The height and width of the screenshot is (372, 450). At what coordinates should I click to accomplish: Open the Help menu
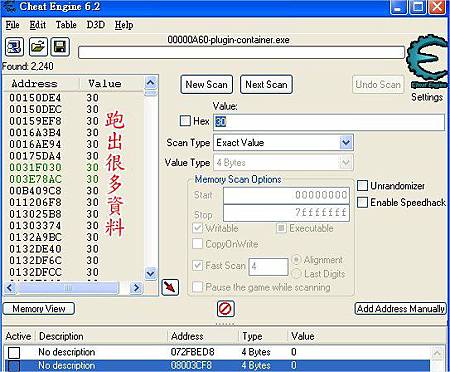coord(124,25)
